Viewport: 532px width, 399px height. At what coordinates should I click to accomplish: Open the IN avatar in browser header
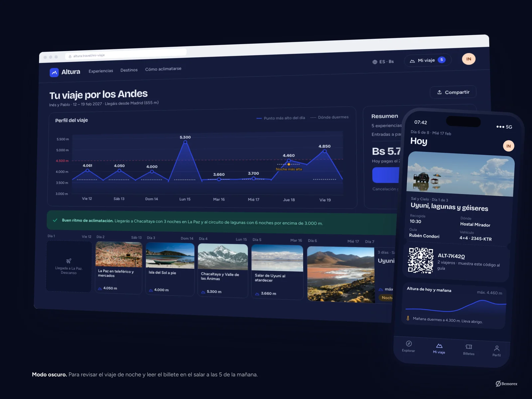(468, 59)
